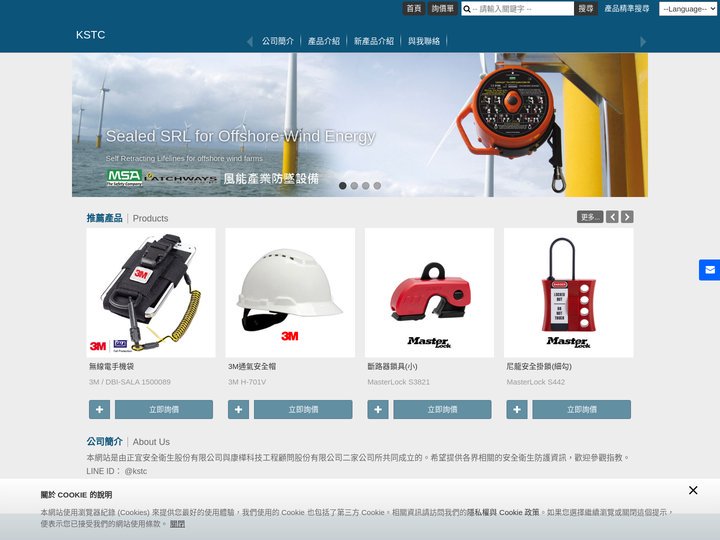Click the LINE ID @kstc text
The height and width of the screenshot is (540, 720).
point(117,471)
